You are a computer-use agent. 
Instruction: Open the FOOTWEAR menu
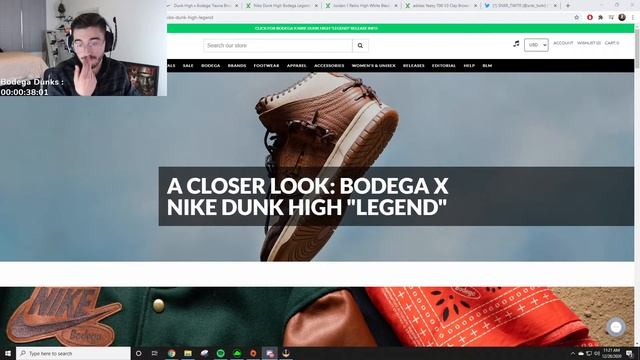(266, 66)
